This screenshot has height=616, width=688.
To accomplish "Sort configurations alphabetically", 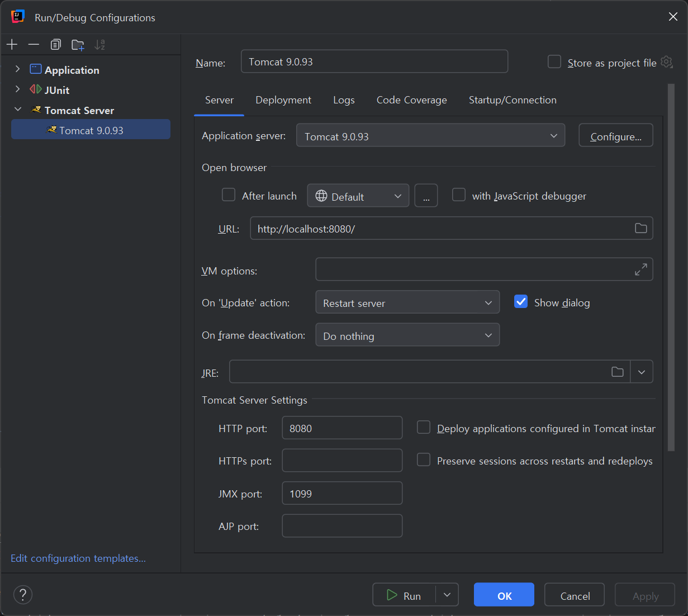I will click(99, 45).
